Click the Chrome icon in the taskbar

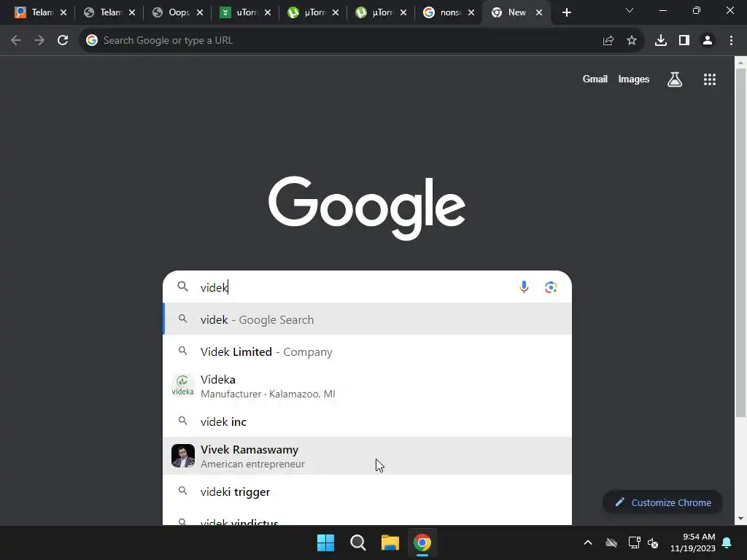coord(422,542)
